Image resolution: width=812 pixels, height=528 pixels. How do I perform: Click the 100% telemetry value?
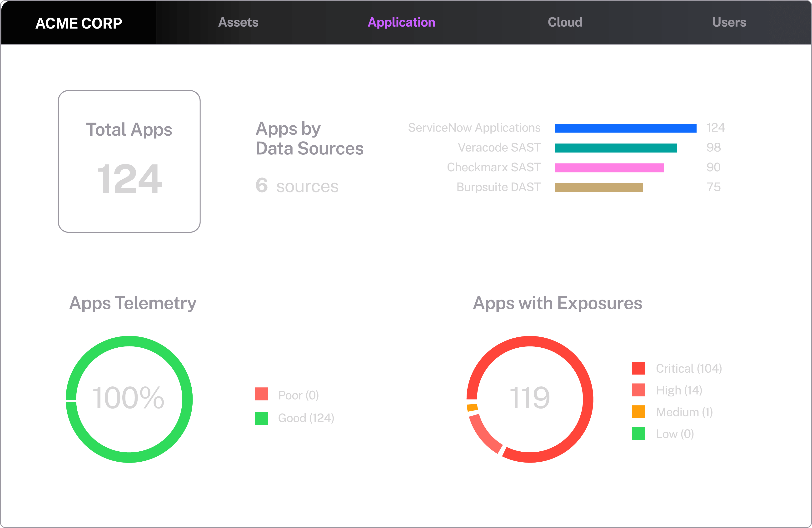[128, 398]
